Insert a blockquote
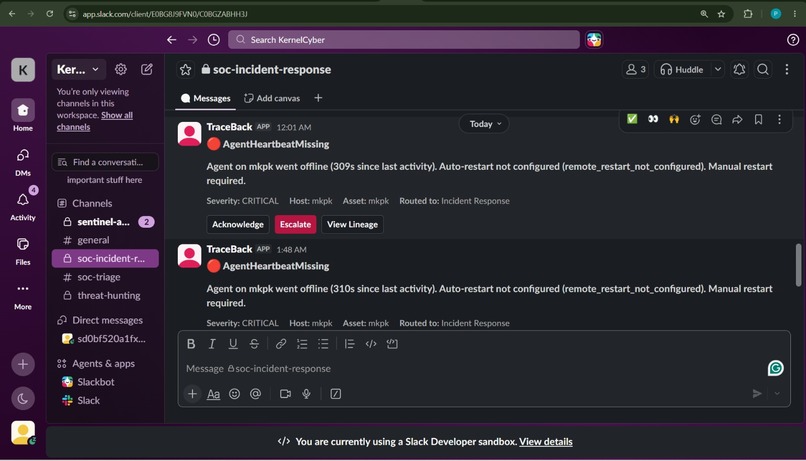 (x=350, y=344)
